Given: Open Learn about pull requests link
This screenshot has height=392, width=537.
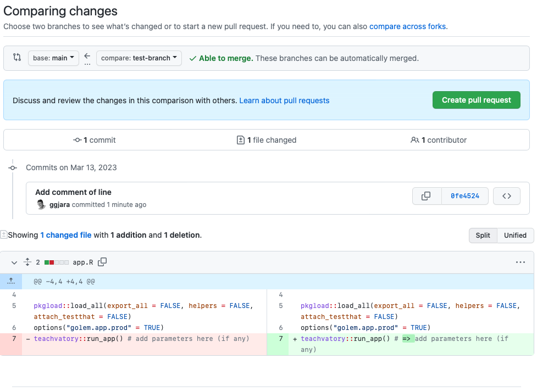Looking at the screenshot, I should (284, 100).
